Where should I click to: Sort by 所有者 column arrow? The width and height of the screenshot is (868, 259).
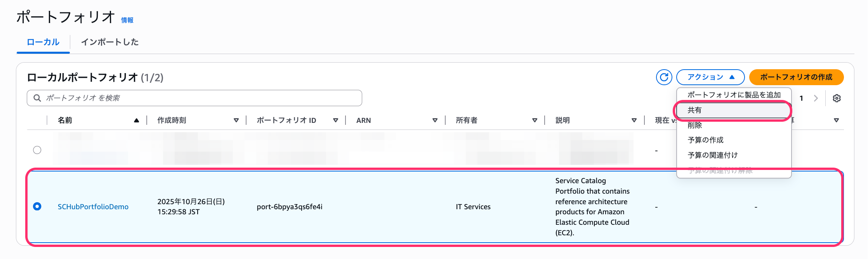535,121
